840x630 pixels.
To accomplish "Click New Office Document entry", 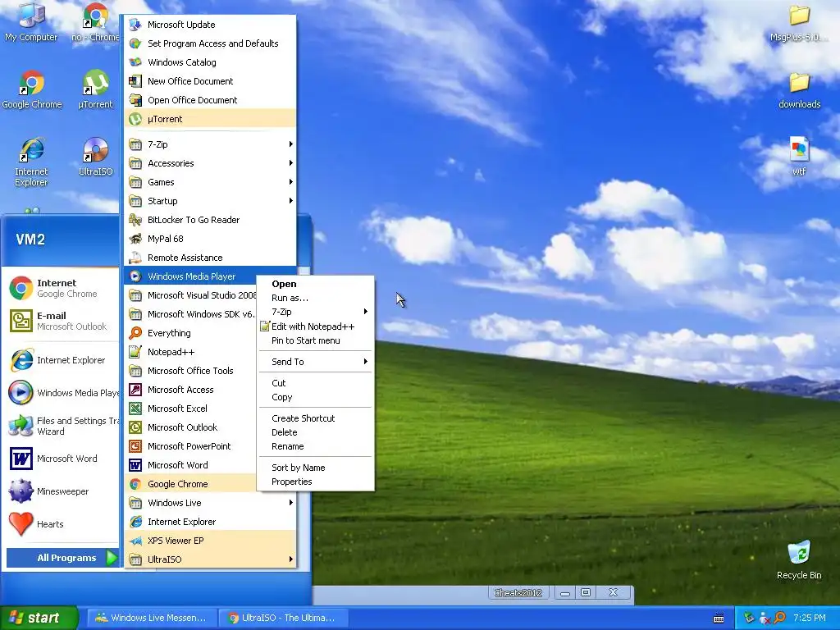I will [x=210, y=81].
